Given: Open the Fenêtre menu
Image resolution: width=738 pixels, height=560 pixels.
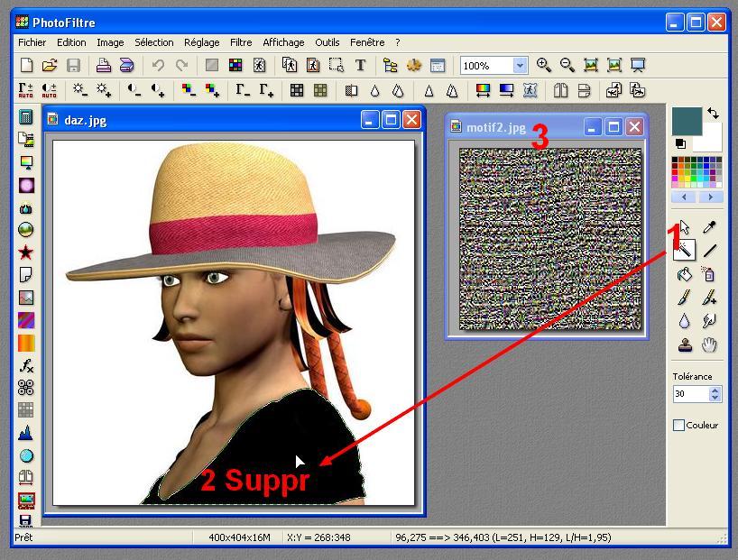Looking at the screenshot, I should point(367,42).
